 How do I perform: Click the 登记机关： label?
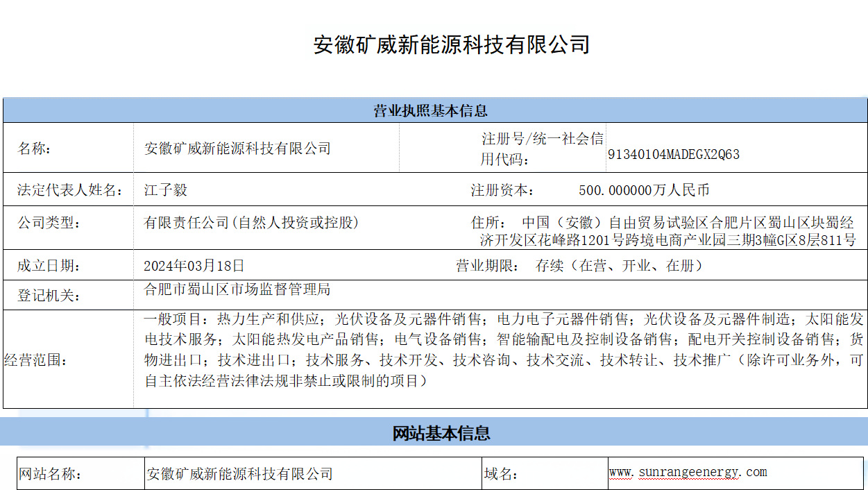coord(49,296)
